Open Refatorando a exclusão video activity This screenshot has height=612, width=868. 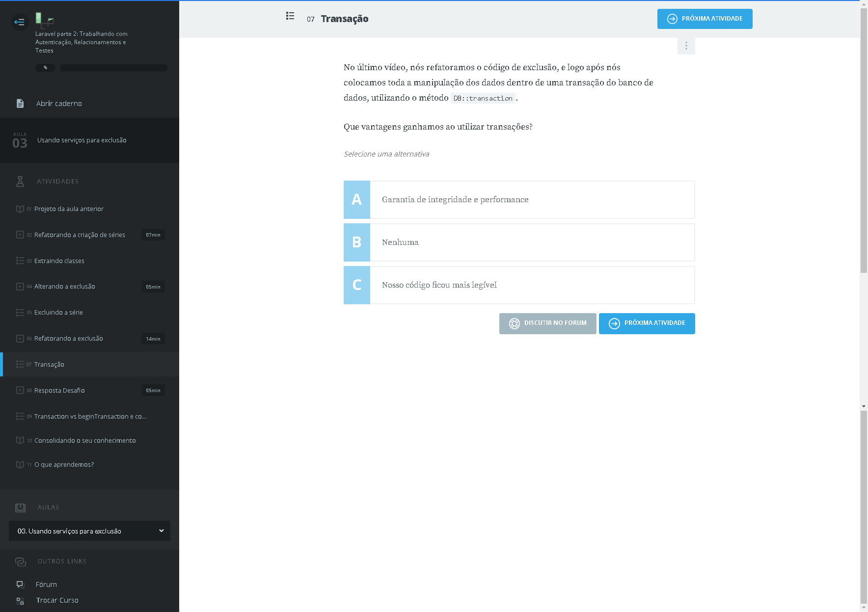pos(69,339)
